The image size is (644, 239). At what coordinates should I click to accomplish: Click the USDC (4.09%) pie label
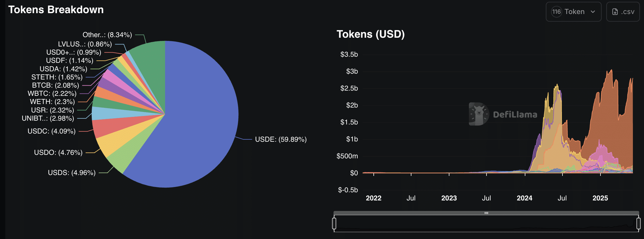point(51,131)
